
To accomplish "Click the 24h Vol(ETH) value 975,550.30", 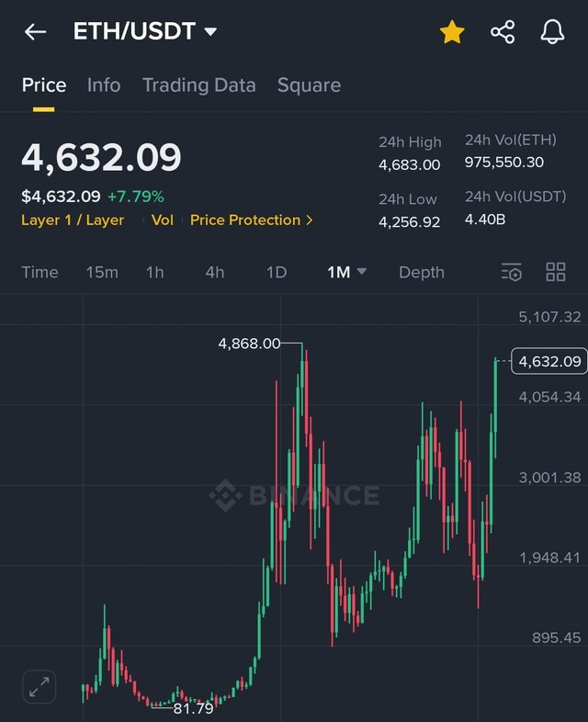I will click(x=504, y=162).
